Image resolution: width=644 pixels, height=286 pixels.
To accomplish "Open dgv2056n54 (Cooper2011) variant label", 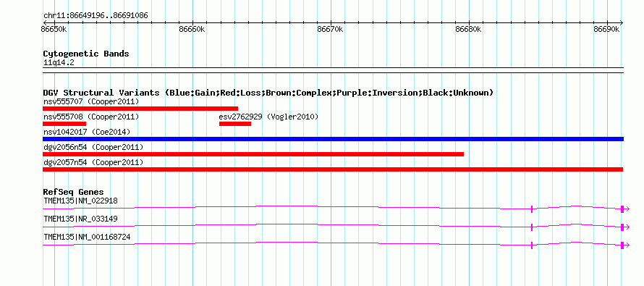I will pos(93,147).
